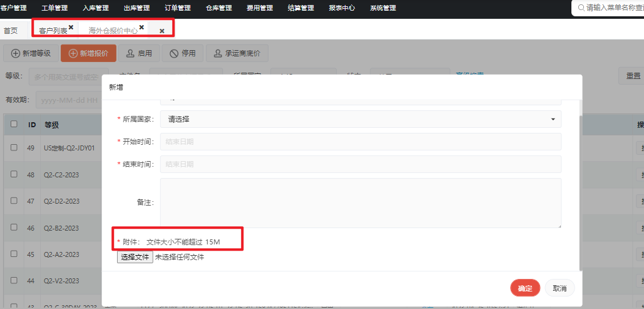Click the ID column header
This screenshot has width=644, height=309.
click(x=32, y=125)
